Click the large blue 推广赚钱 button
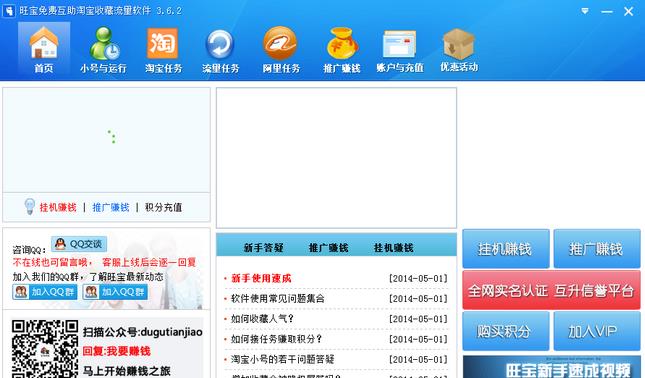Viewport: 645px width, 378px height. pyautogui.click(x=597, y=249)
